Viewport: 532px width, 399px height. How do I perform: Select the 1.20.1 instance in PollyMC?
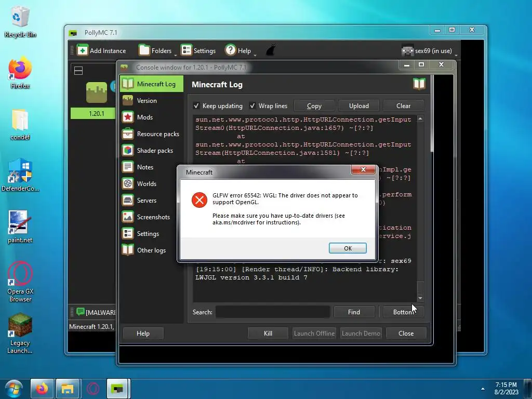click(x=96, y=100)
